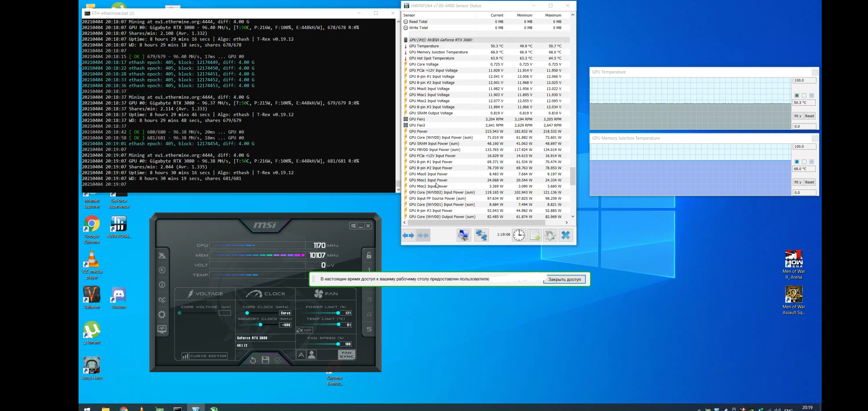Select Afterburner profile slot 5
The image size is (868, 411).
click(369, 329)
